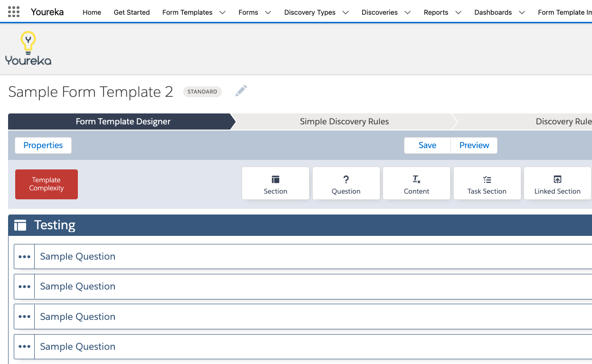Click the Youreka lightbulb logo

(x=28, y=48)
